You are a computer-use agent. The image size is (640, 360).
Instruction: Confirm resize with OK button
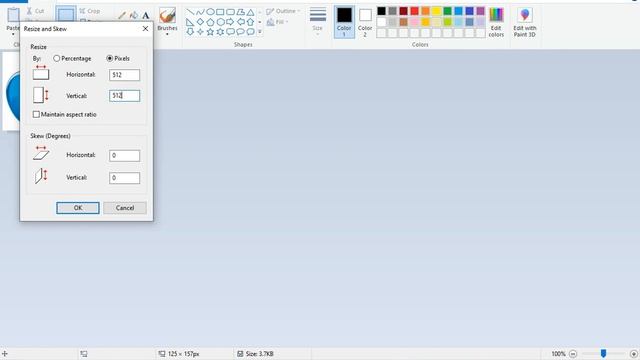click(x=78, y=208)
